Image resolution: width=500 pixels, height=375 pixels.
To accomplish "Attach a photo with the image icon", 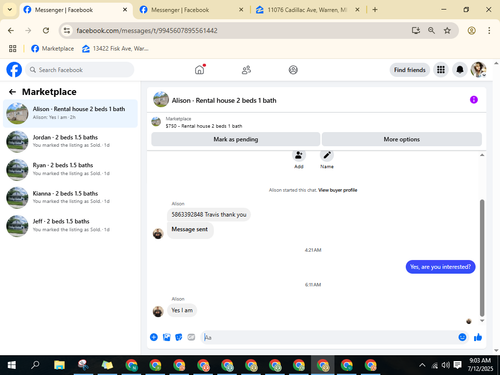I will click(166, 337).
